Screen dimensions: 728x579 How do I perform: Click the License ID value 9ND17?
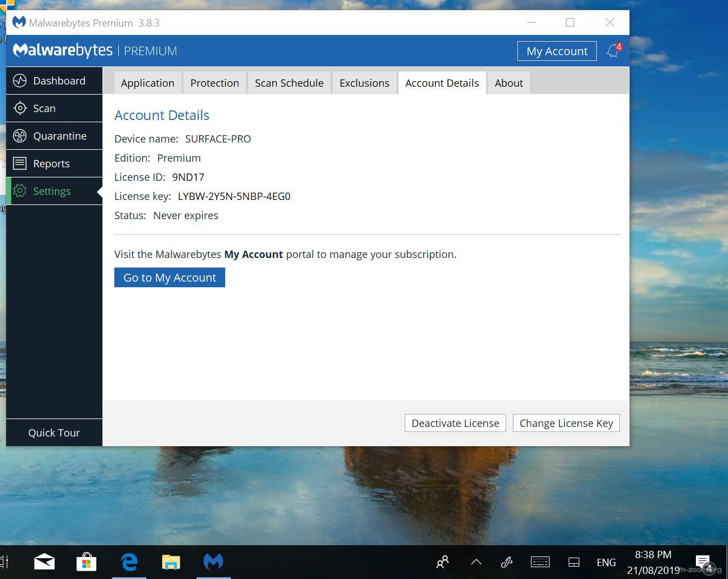coord(188,177)
